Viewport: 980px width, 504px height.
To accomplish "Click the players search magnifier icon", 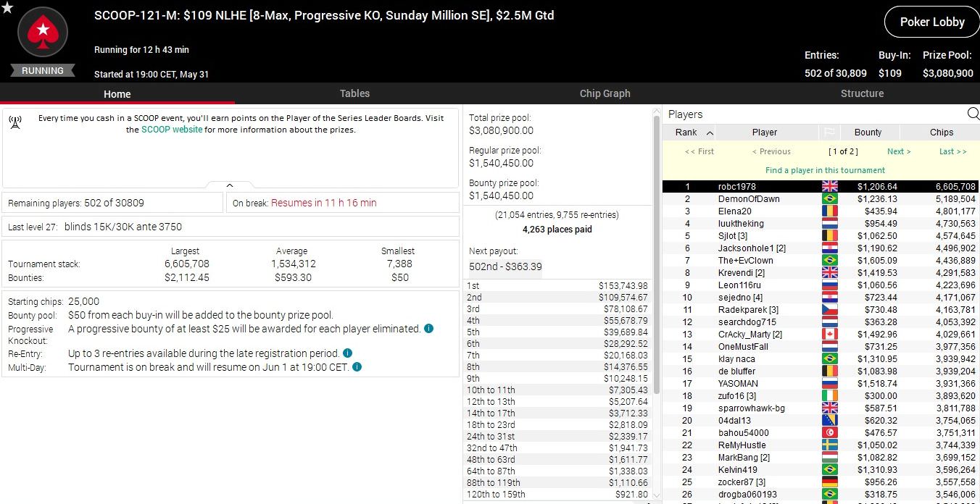I will coord(973,114).
